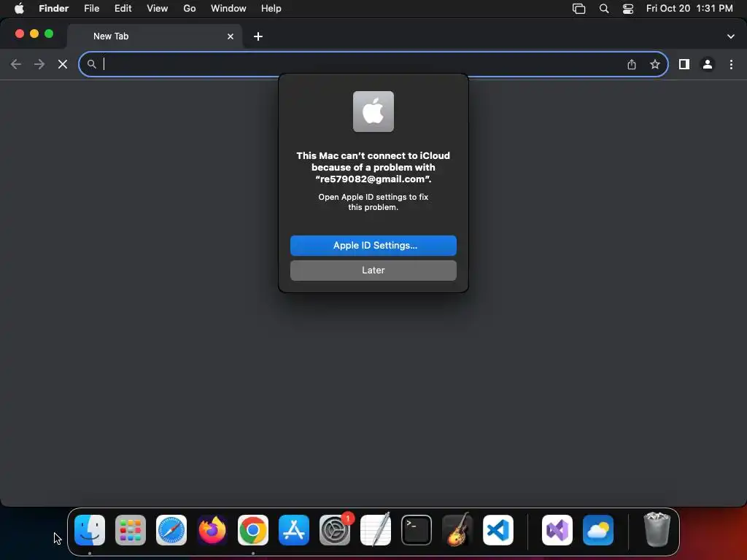Open the Go menu
747x560 pixels.
190,9
